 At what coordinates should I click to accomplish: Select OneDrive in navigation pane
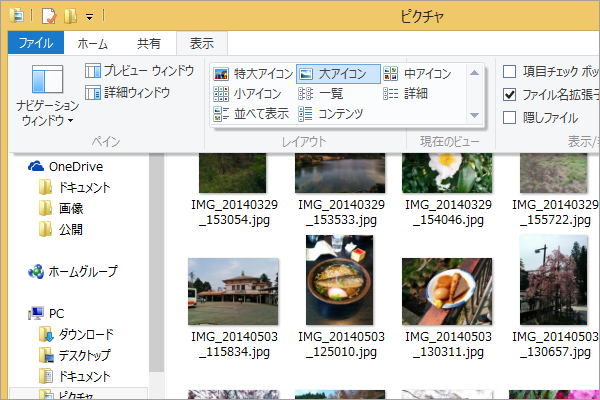tap(65, 167)
